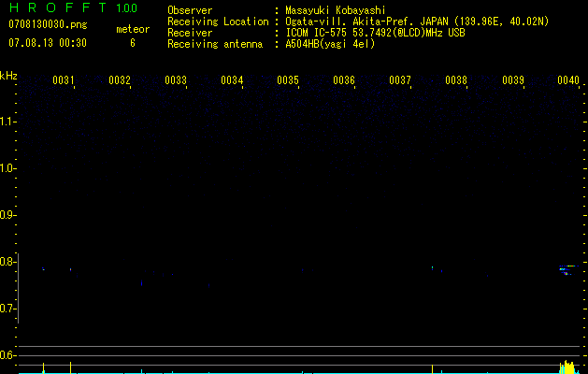Click the 1.1 kHz frequency label
Viewport: 588px width, 374px height.
coord(7,122)
